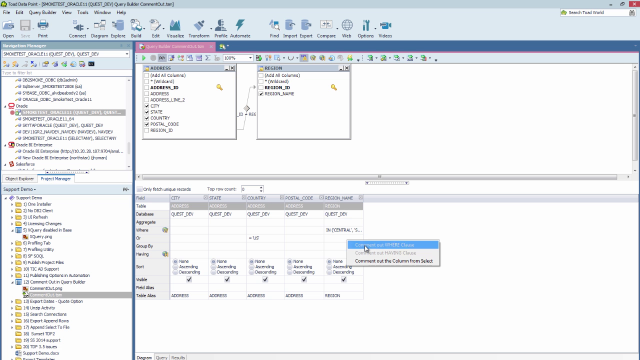Open the File menu
The image size is (640, 360).
(x=7, y=12)
